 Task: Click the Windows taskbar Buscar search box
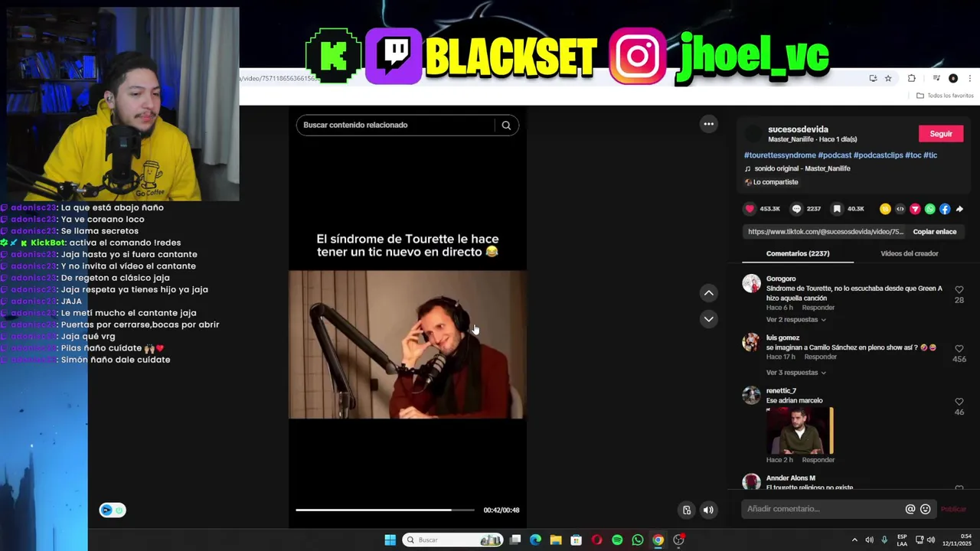point(452,540)
